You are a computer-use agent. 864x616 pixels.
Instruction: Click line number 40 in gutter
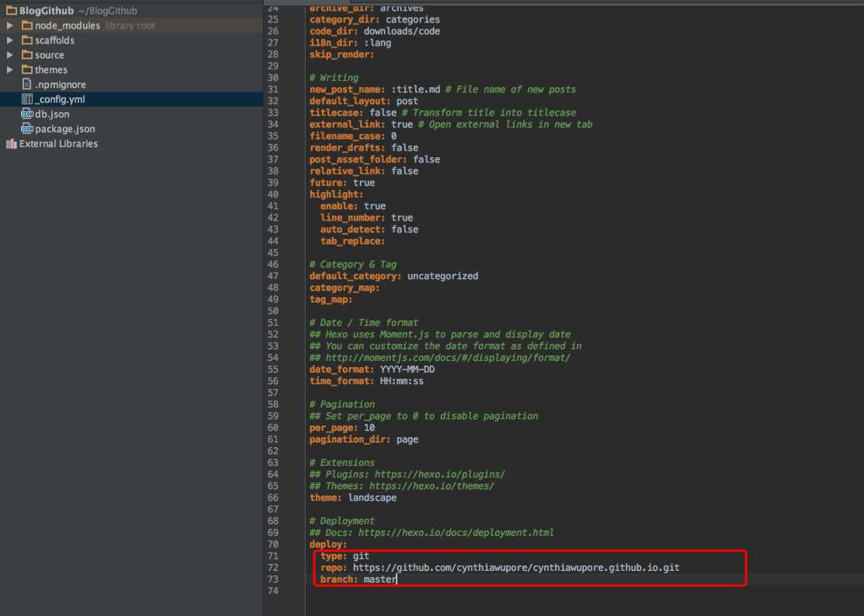(x=273, y=194)
